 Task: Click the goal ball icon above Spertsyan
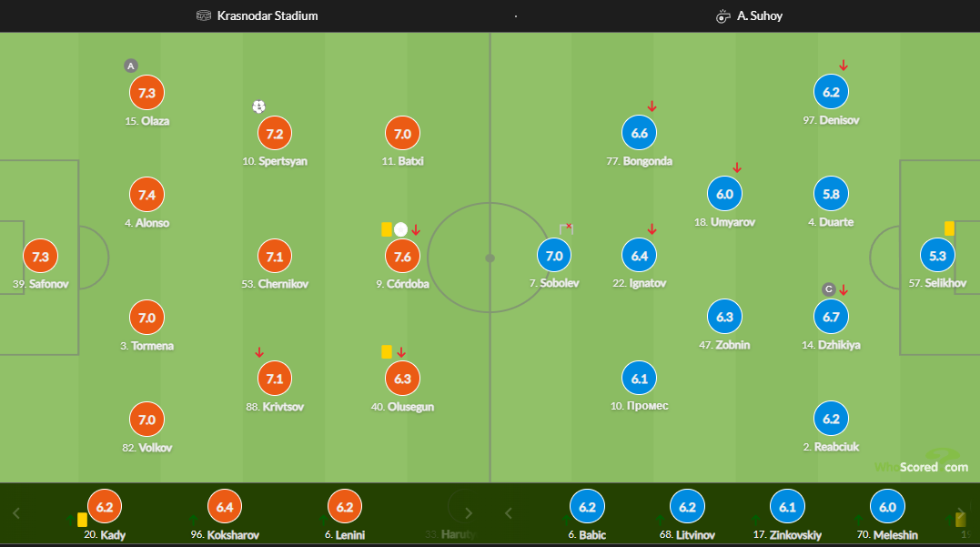(x=258, y=106)
